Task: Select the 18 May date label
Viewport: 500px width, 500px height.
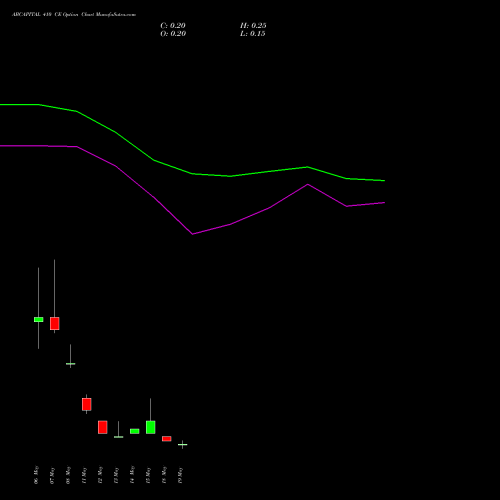Action: pos(164,475)
